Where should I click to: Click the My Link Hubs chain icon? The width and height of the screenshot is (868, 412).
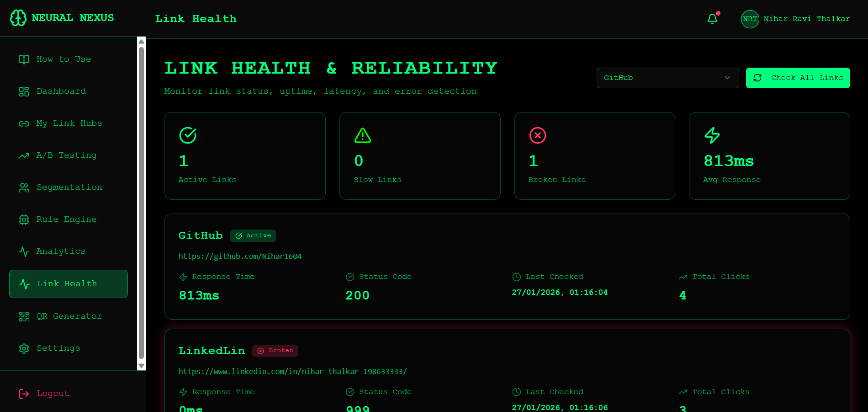point(24,123)
